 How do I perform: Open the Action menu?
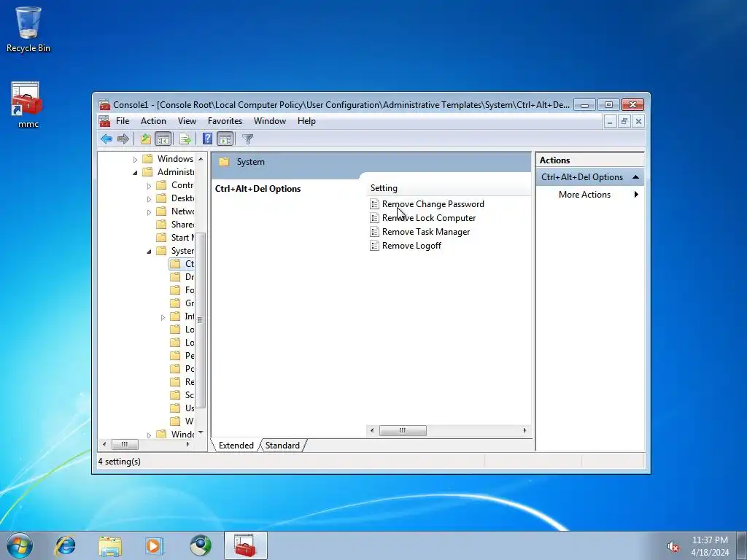(153, 121)
